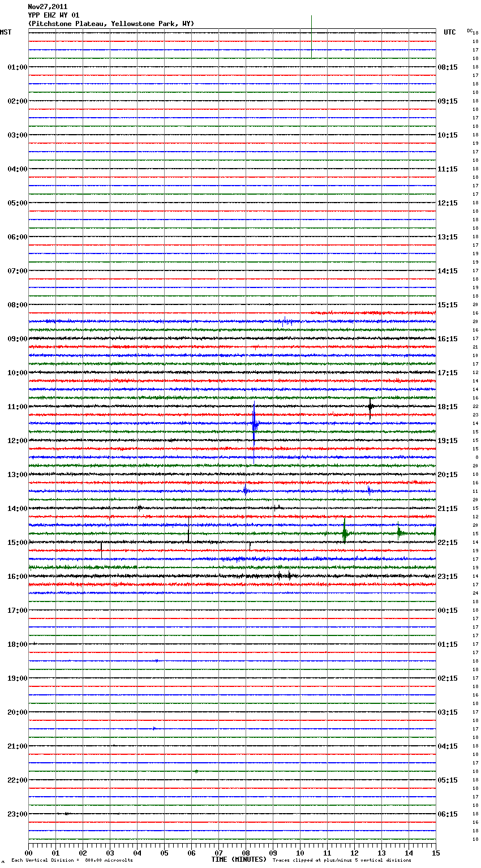Viewport: 481px width, 868px height.
Task: Click the "TIME (MINUTES)" axis title
Action: click(x=239, y=860)
